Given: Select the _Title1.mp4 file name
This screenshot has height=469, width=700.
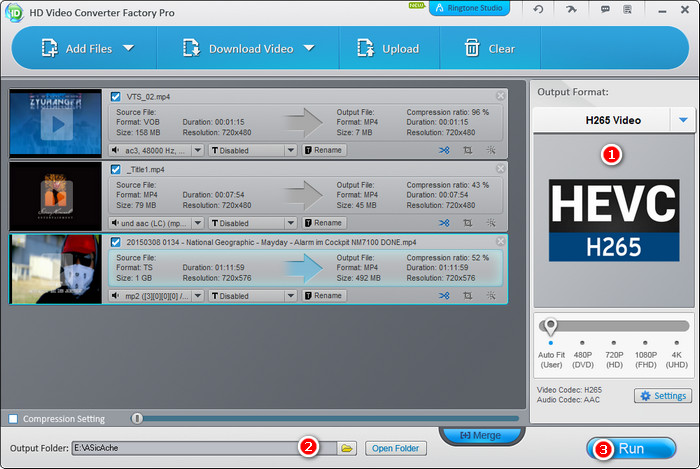Looking at the screenshot, I should [x=146, y=170].
